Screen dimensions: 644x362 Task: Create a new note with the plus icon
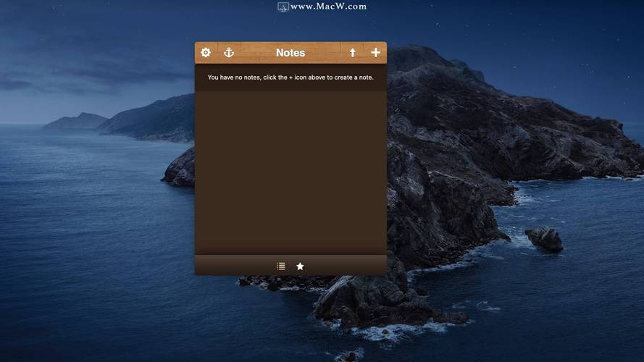click(375, 53)
